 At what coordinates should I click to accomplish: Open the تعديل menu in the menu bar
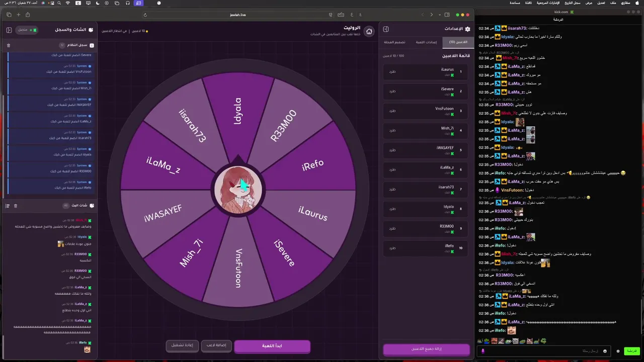click(x=601, y=3)
